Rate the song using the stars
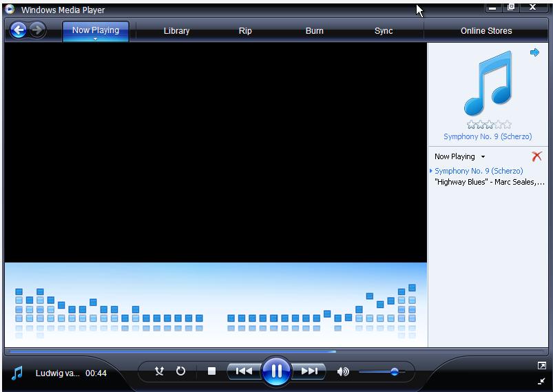Screen dimensions: 553x392 tap(489, 125)
